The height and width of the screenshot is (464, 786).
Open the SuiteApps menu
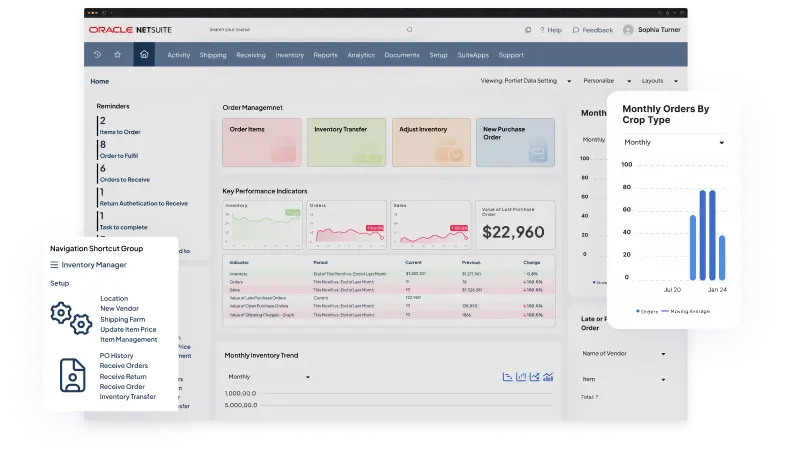472,55
